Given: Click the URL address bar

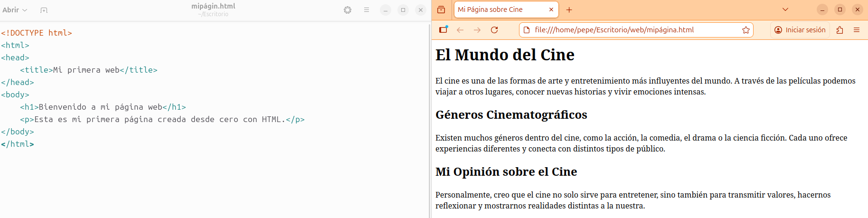Looking at the screenshot, I should click(632, 30).
